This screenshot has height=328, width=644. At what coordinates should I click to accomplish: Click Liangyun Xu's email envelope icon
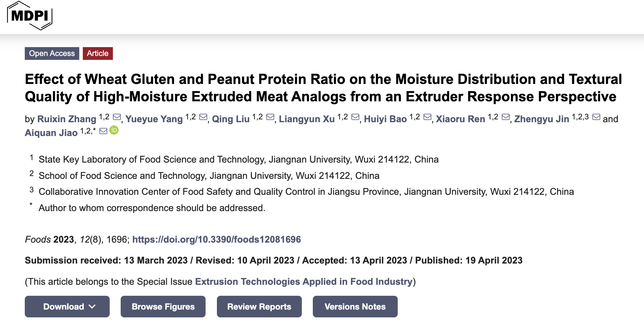[355, 117]
